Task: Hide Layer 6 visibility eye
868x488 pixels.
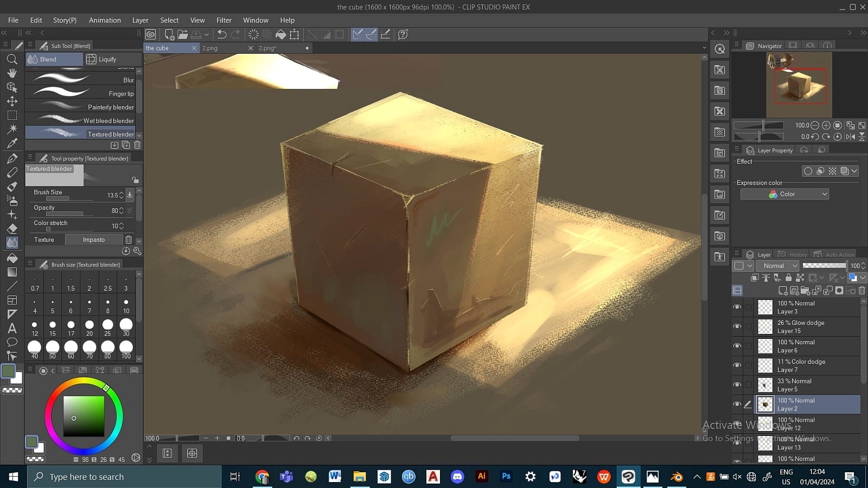Action: 737,346
